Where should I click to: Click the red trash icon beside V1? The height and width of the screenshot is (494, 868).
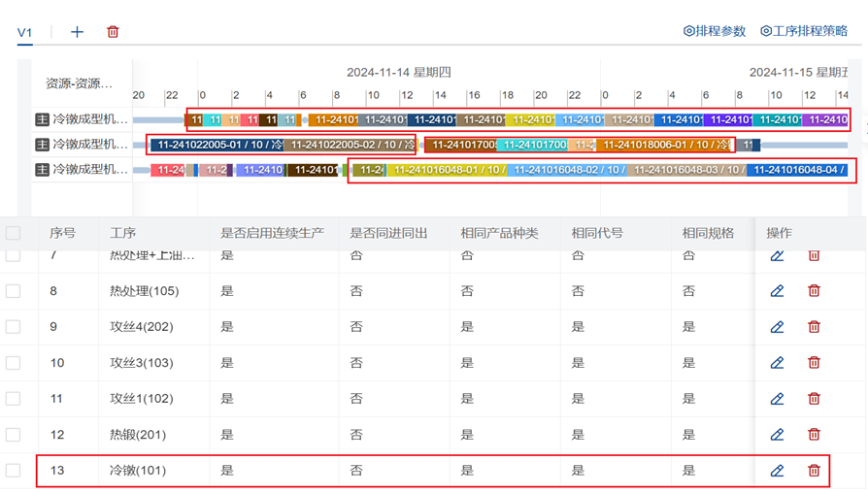(x=113, y=32)
